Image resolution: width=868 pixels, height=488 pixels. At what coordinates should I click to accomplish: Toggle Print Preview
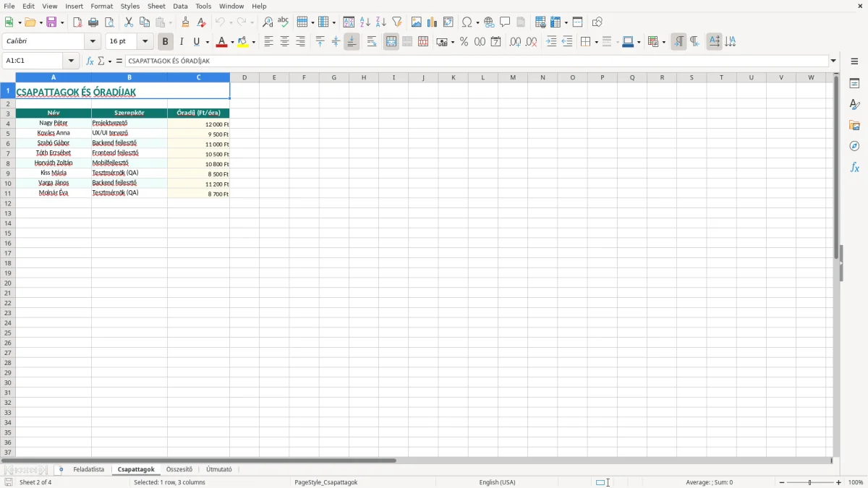pos(109,22)
